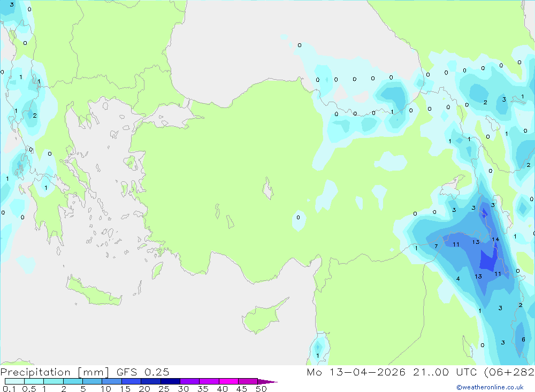The height and width of the screenshot is (392, 535).
Task: Pick the 35–40 mm violet legend swatch
Action: click(209, 381)
